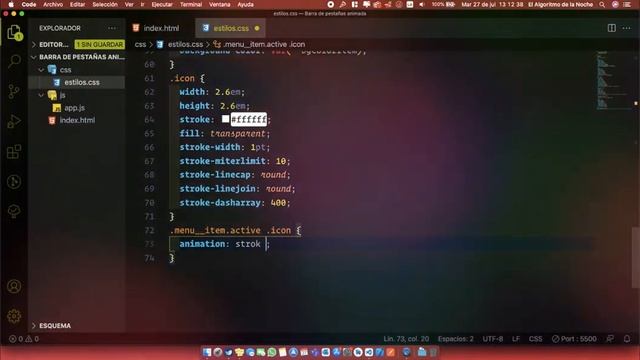Click the macOS Spotlight search icon

pyautogui.click(x=602, y=4)
